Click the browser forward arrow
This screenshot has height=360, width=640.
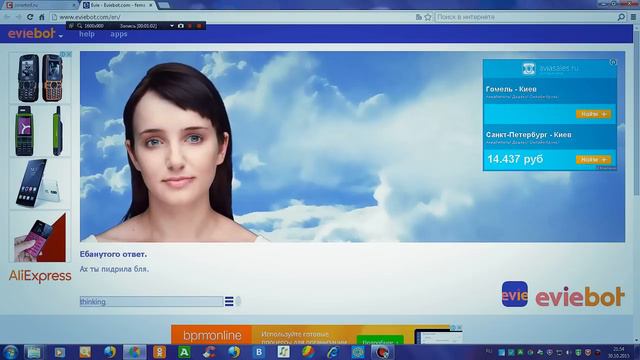click(x=18, y=17)
